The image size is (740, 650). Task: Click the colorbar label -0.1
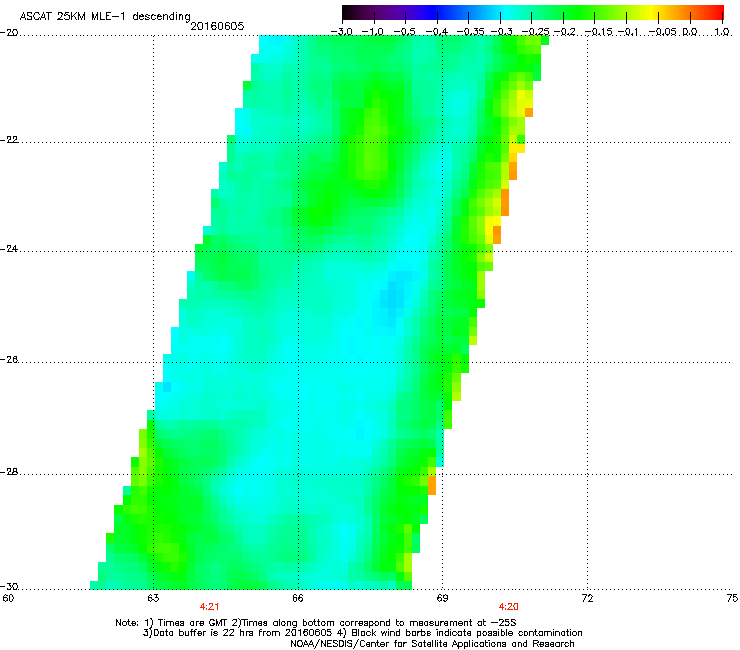point(627,32)
